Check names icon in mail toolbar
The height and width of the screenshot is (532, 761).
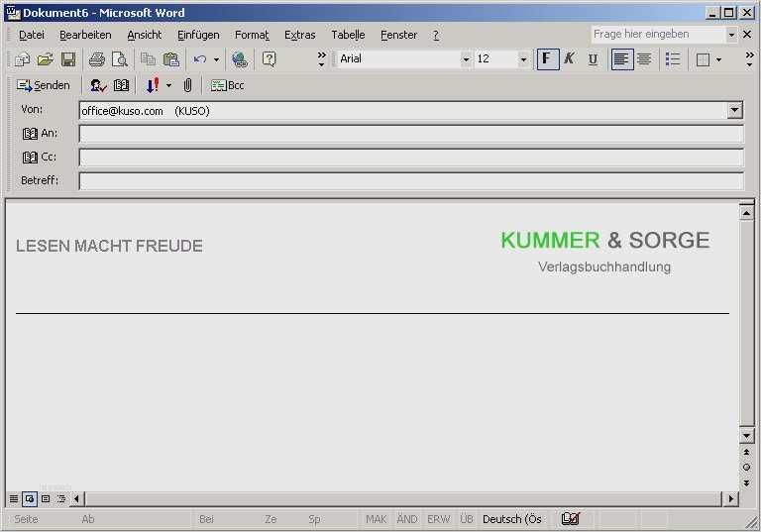[98, 85]
